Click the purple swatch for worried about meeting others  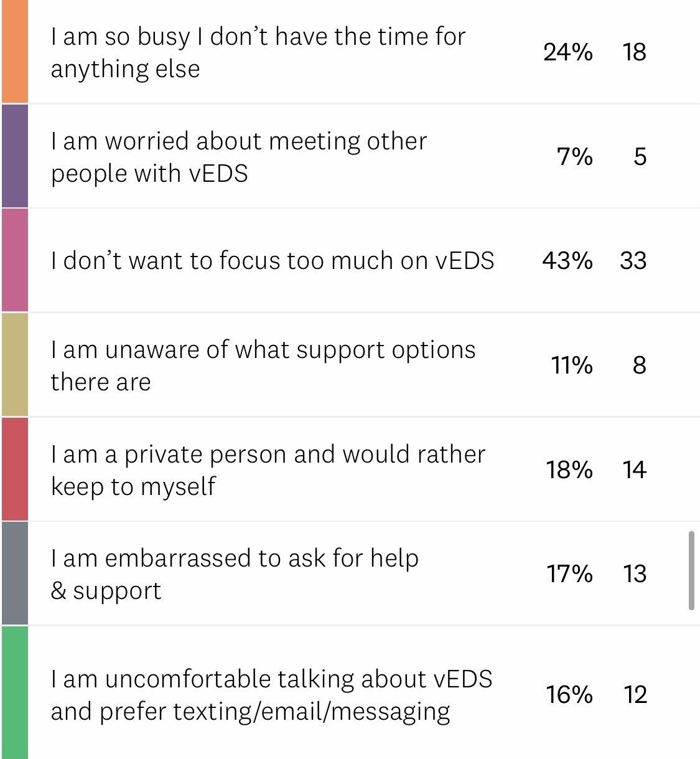point(14,156)
